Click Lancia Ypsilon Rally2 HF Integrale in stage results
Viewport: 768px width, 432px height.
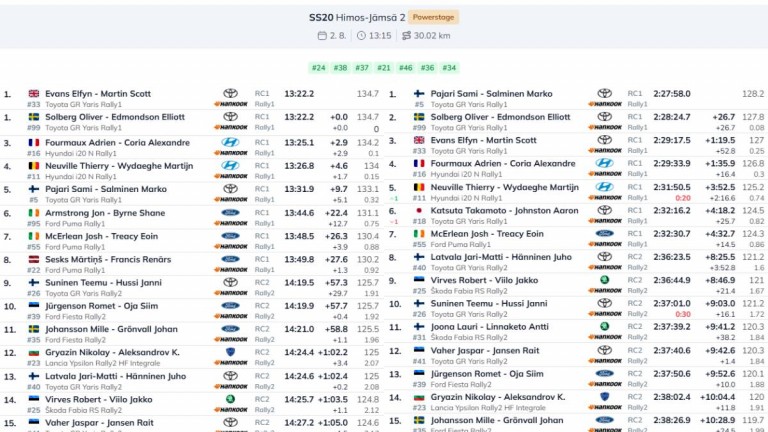point(102,363)
